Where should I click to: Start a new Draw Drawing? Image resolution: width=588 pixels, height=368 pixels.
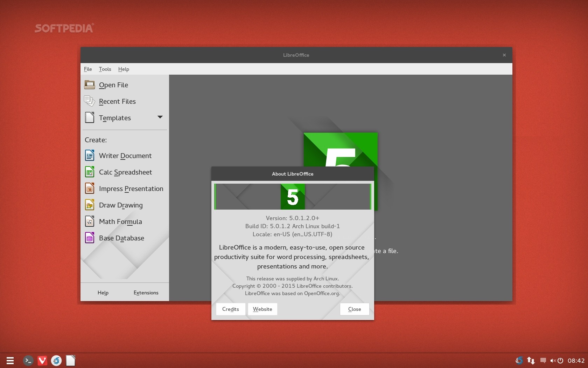click(120, 205)
